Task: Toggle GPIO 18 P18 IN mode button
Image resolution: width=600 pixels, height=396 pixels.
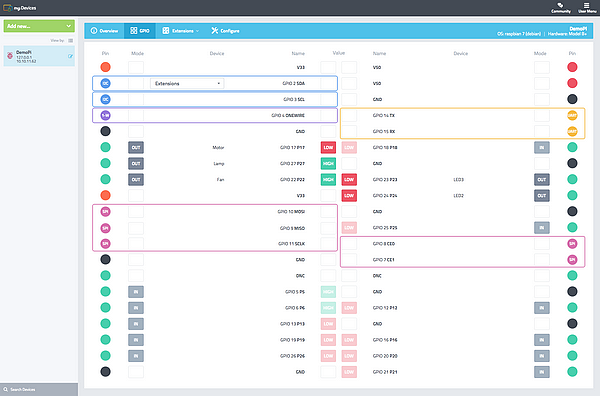Action: tap(542, 147)
